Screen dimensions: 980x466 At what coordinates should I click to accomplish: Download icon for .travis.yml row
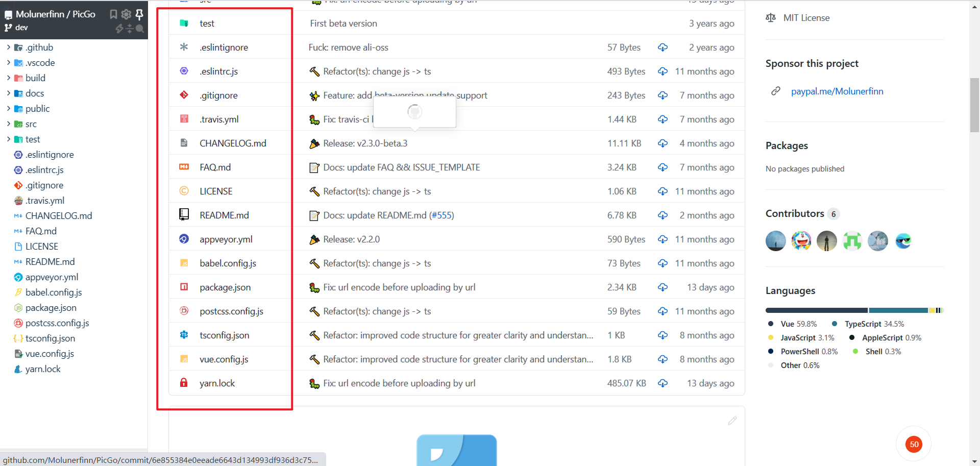click(663, 119)
